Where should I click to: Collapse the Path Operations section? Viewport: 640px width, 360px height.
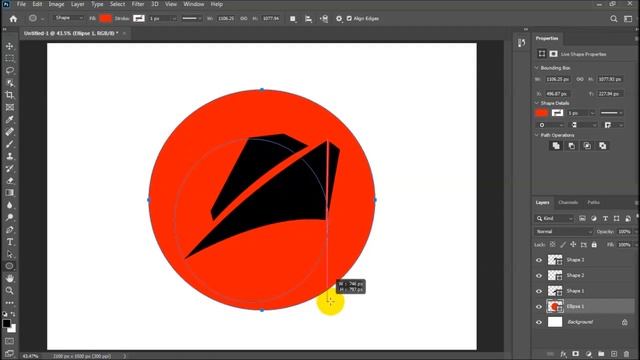(537, 135)
